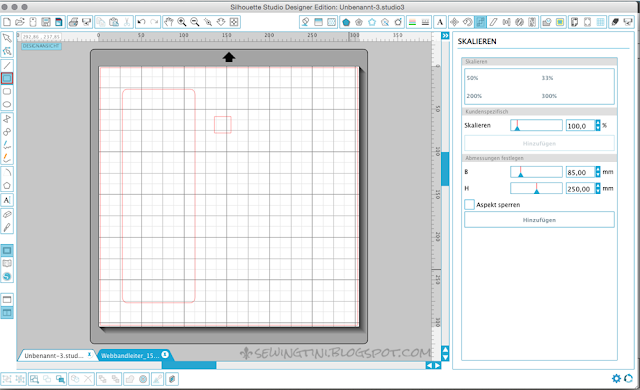Click the B 85,00 input field
Image resolution: width=640 pixels, height=390 pixels.
click(580, 172)
